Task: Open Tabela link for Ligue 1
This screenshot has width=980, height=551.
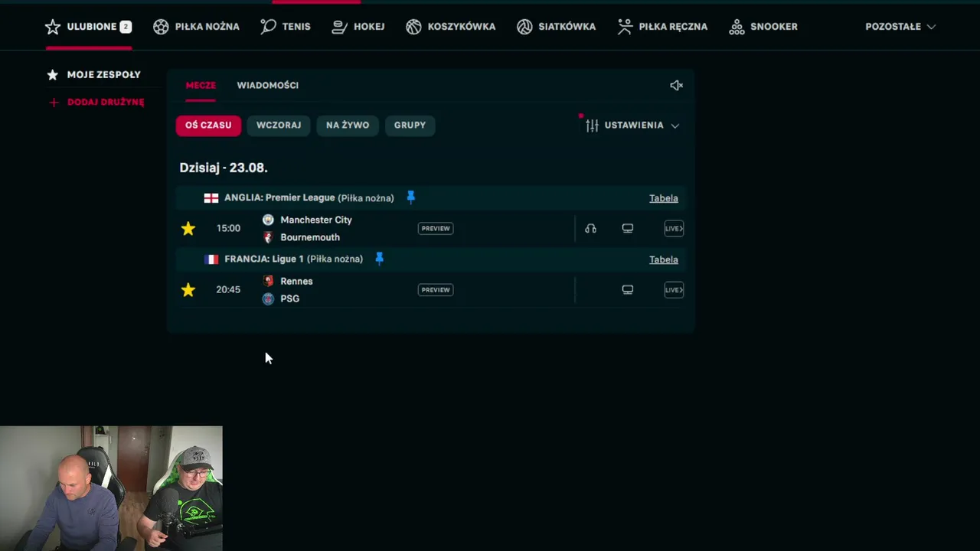Action: (x=664, y=259)
